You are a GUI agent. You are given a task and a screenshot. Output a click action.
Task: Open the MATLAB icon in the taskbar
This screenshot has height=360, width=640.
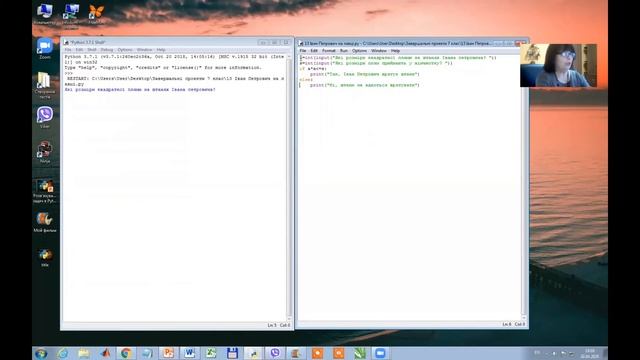[x=105, y=353]
